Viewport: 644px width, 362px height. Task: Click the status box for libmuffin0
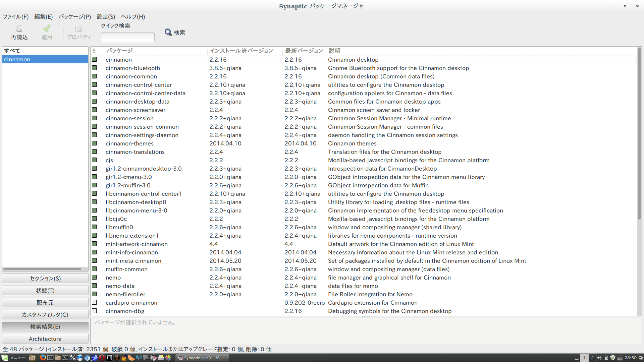(x=94, y=227)
